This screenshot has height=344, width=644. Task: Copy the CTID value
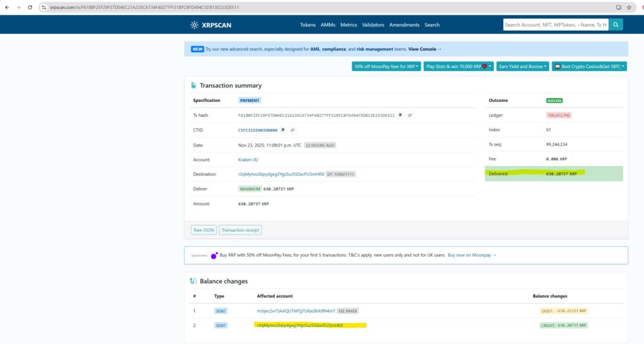click(x=283, y=130)
